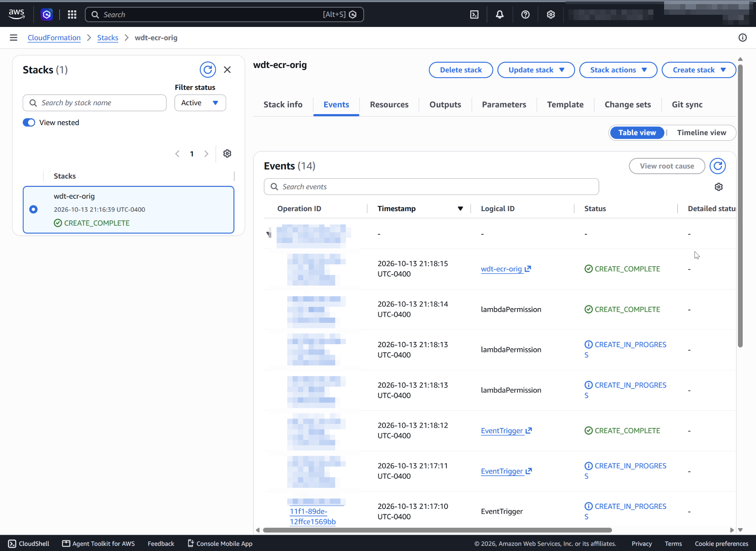Viewport: 756px width, 551px height.
Task: Click the View root cause button
Action: tap(667, 166)
